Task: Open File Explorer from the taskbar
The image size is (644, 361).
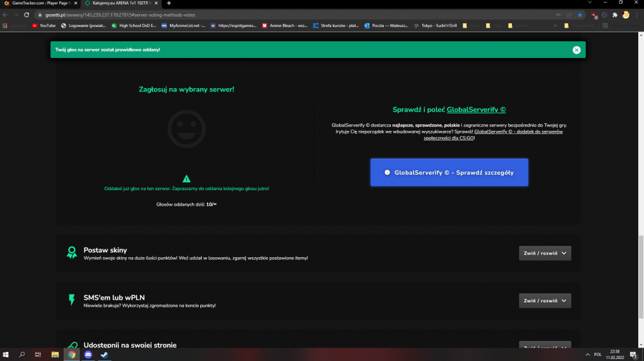Action: (55, 355)
